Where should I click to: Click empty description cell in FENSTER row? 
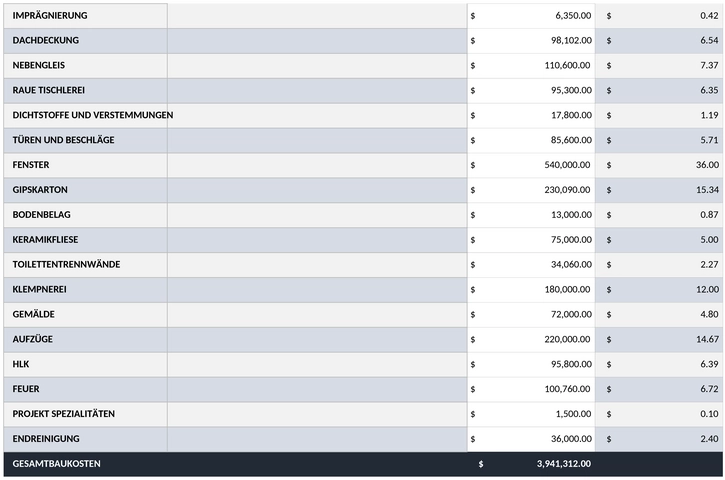coord(317,165)
